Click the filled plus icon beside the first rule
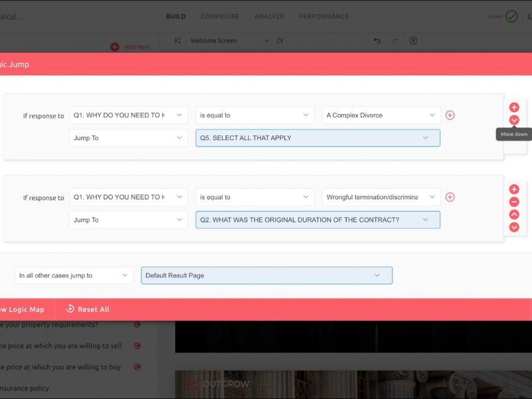The width and height of the screenshot is (532, 399). point(514,108)
